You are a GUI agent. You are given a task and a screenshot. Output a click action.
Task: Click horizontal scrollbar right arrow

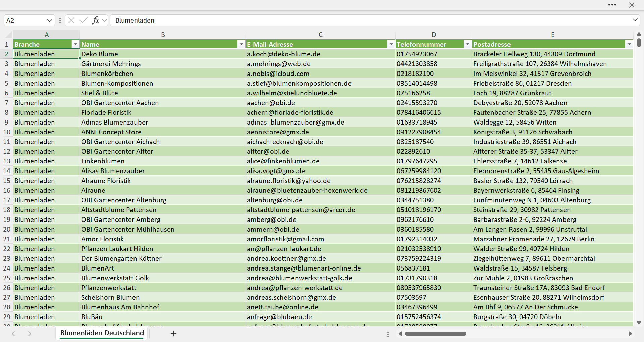630,334
